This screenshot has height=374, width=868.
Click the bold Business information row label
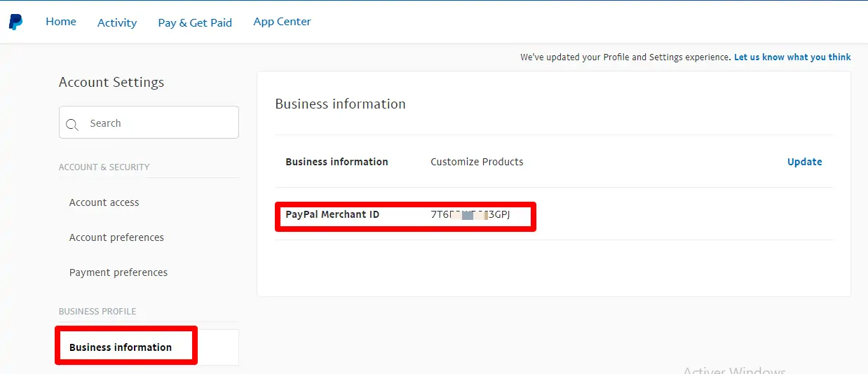click(x=337, y=162)
